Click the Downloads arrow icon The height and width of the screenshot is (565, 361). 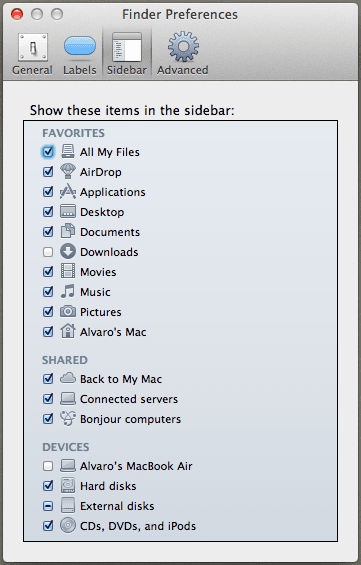68,252
